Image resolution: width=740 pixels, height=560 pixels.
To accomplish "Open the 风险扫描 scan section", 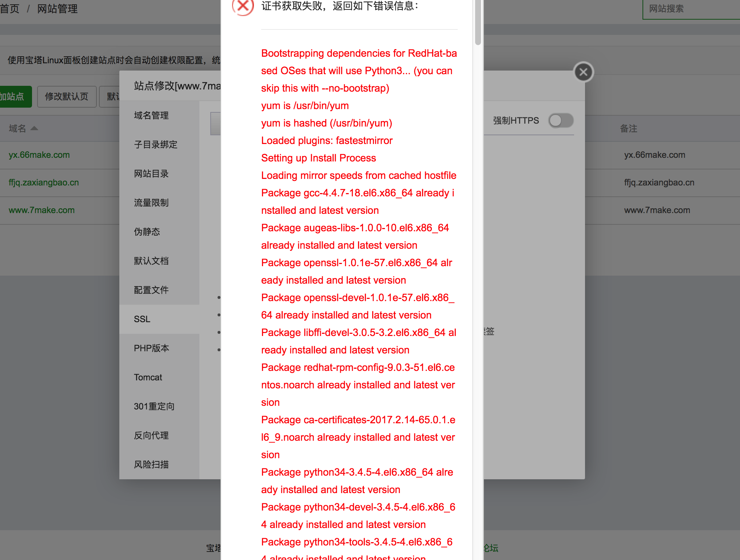I will [x=152, y=464].
